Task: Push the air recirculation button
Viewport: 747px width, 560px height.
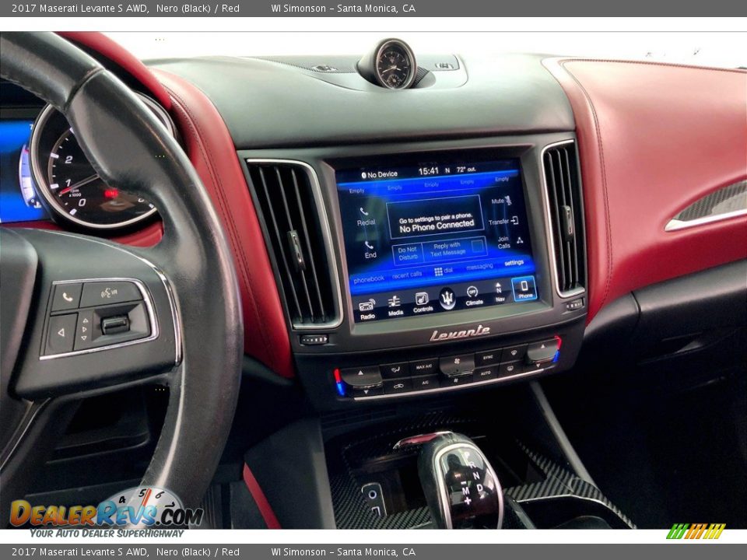Action: pos(398,386)
